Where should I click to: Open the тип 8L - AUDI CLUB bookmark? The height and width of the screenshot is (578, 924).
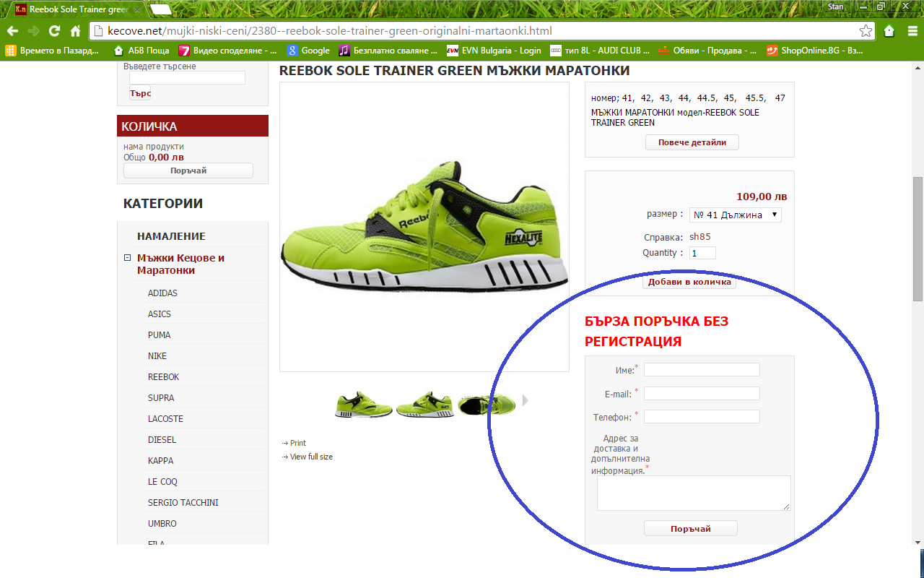click(x=600, y=51)
